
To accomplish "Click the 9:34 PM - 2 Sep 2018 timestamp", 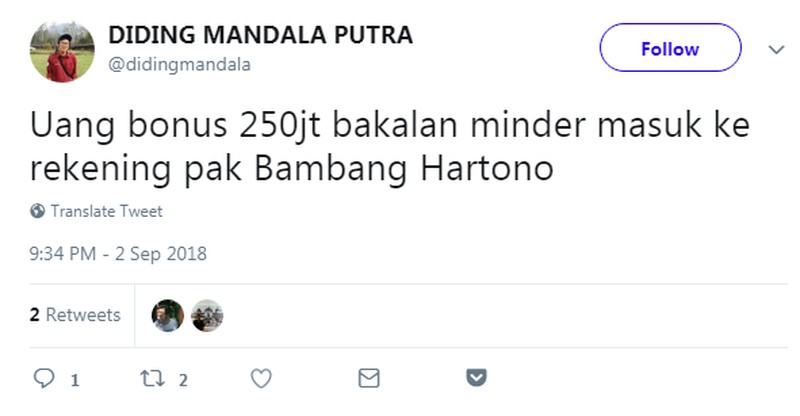I will (118, 254).
